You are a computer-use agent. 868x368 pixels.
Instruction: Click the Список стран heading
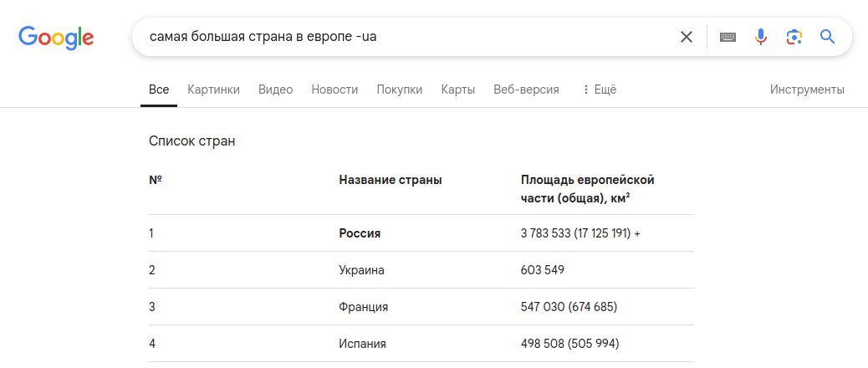coord(191,141)
